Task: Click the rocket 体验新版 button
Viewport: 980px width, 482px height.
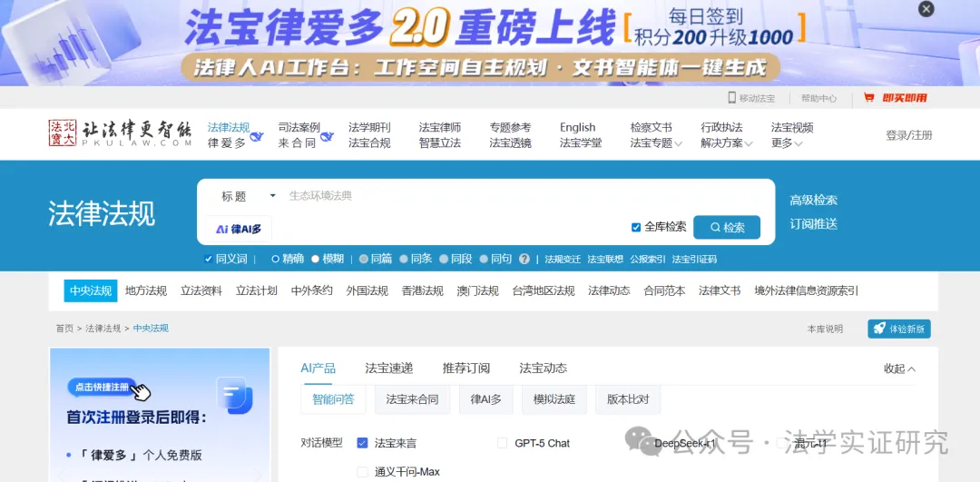Action: coord(898,329)
